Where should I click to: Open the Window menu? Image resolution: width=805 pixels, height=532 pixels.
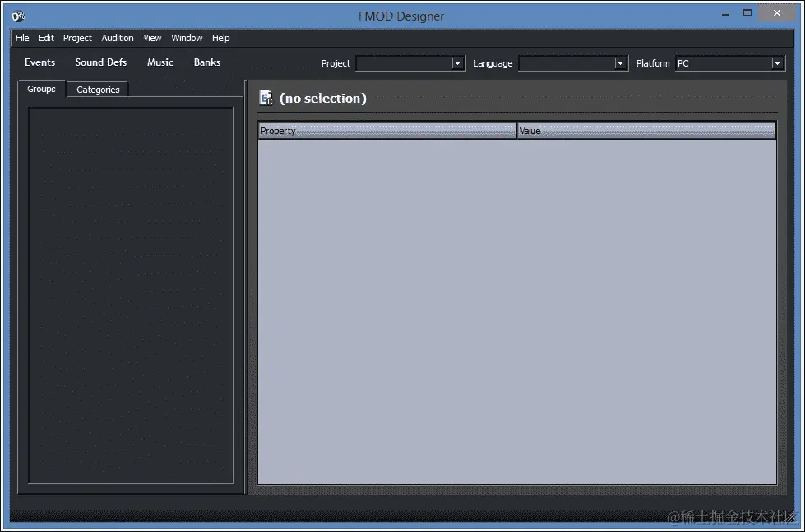click(x=186, y=38)
